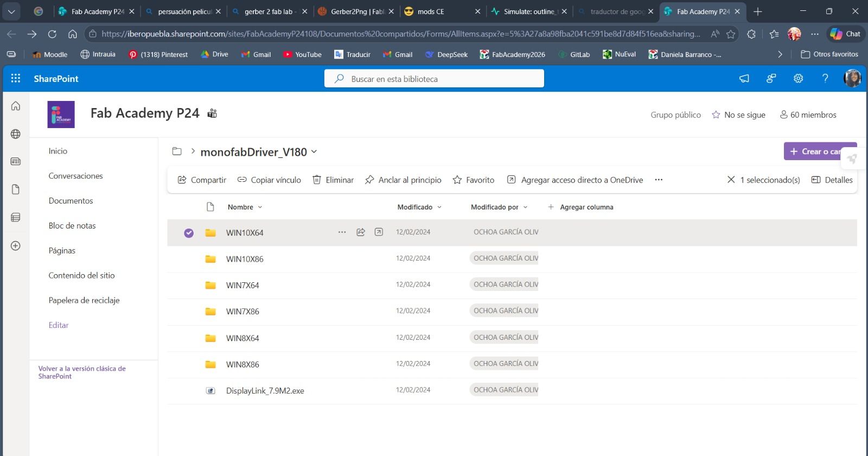Click Agregar columna
868x456 pixels.
tap(580, 207)
